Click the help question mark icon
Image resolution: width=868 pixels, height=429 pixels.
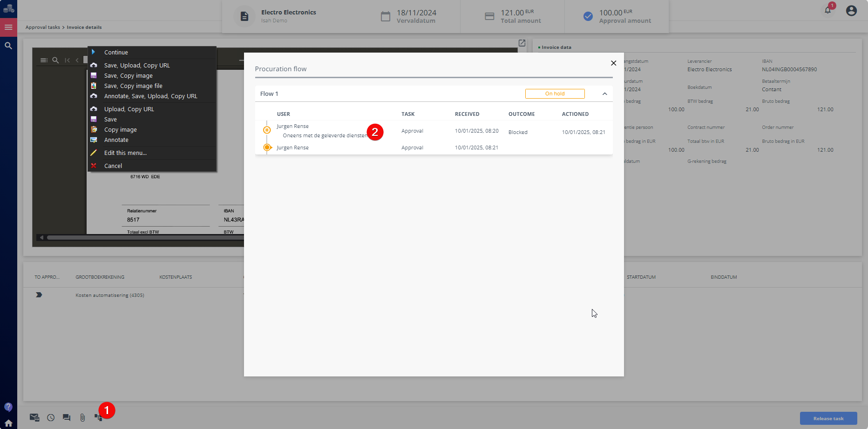[8, 407]
